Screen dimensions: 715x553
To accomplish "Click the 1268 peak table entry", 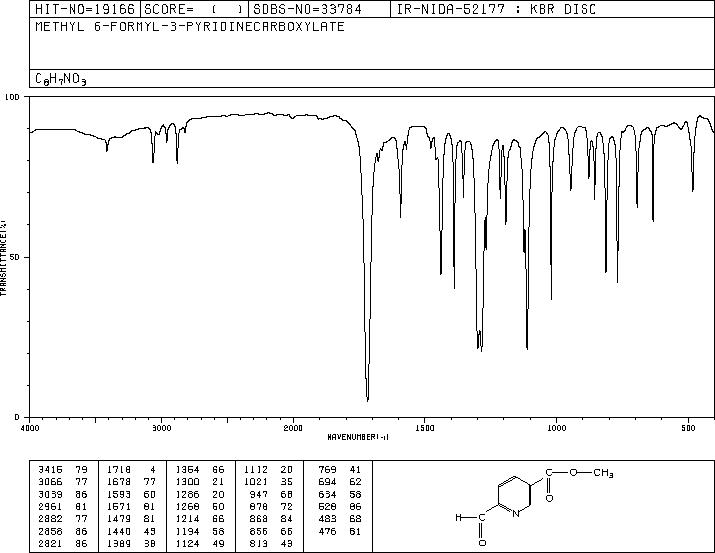I will pos(187,506).
